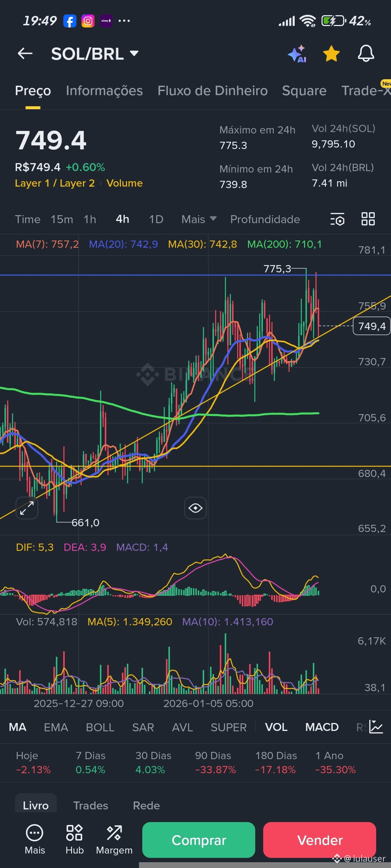Open the Margem trading icon

114,840
